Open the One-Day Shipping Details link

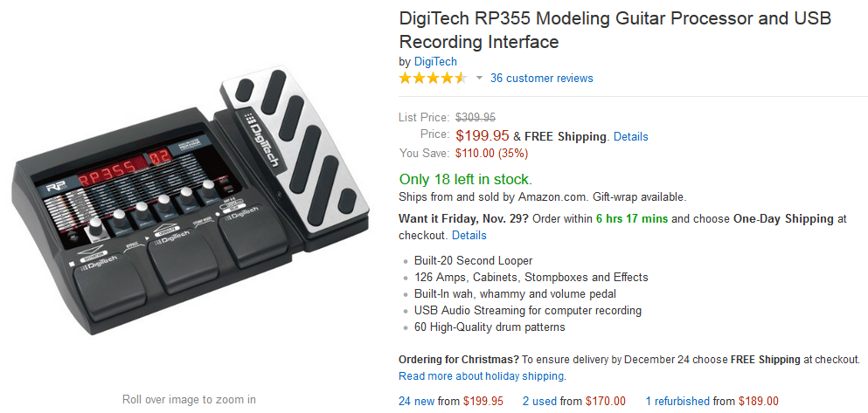pos(469,236)
